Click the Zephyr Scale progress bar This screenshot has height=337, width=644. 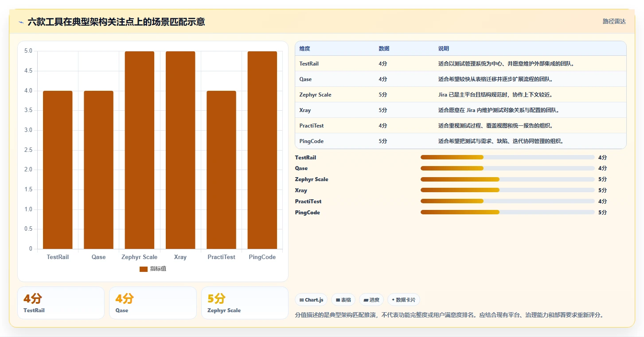tap(507, 179)
